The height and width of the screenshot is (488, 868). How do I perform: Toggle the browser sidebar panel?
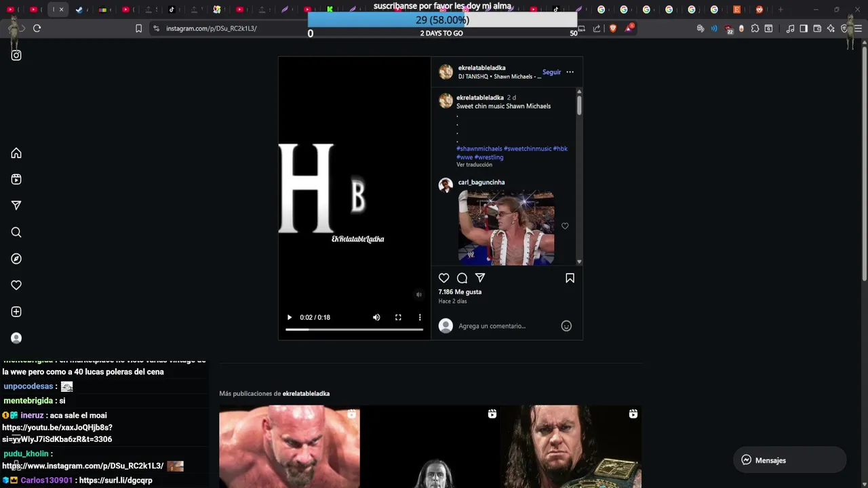coord(804,28)
